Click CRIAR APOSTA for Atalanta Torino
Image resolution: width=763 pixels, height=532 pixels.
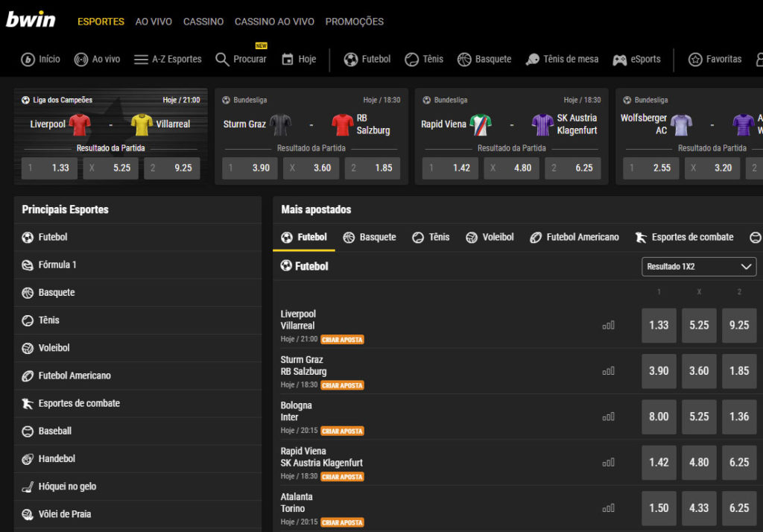(x=342, y=523)
